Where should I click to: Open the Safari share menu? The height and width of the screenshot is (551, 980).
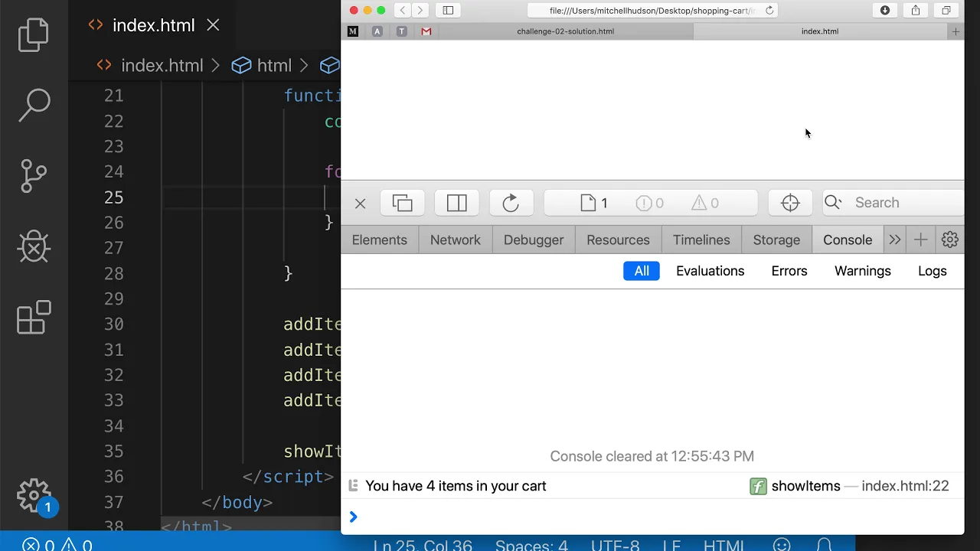point(916,10)
